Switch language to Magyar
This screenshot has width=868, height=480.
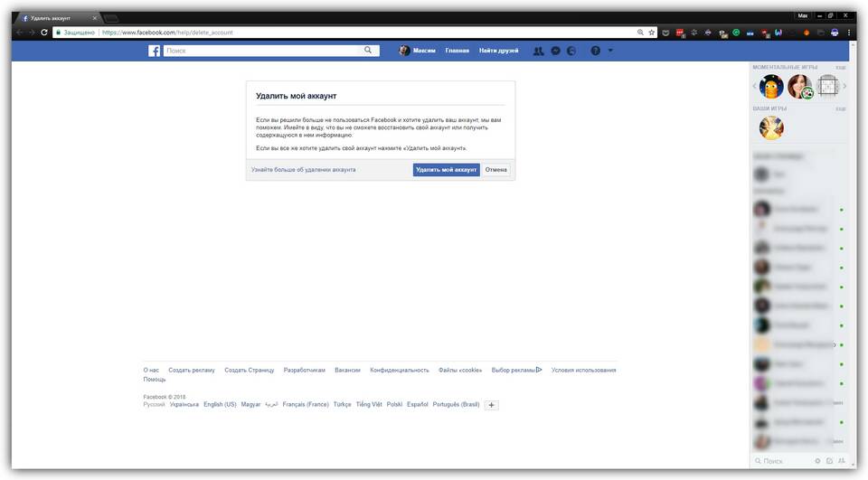[250, 405]
